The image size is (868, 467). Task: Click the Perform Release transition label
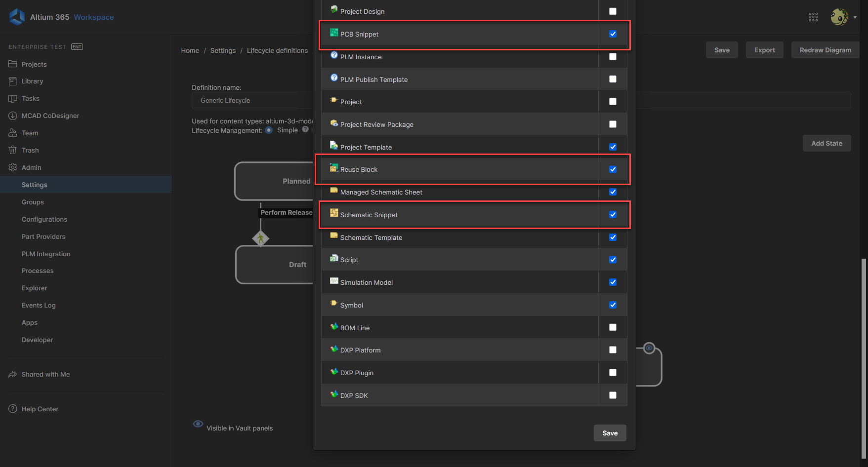click(287, 212)
